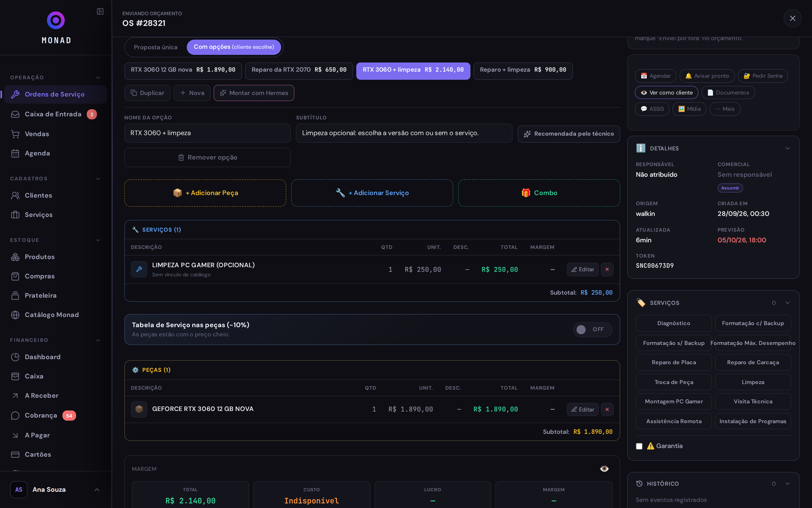Screen dimensions: 812x508
Task: Click Agendar quick action
Action: [x=655, y=76]
